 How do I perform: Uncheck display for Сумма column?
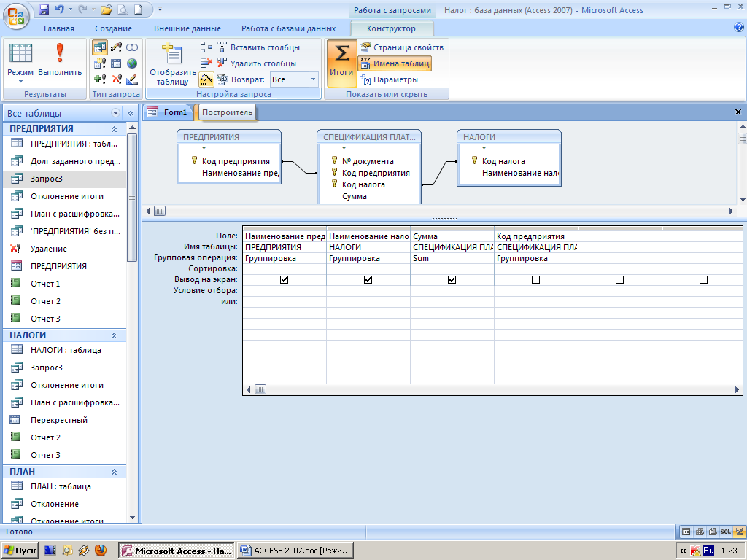click(452, 279)
